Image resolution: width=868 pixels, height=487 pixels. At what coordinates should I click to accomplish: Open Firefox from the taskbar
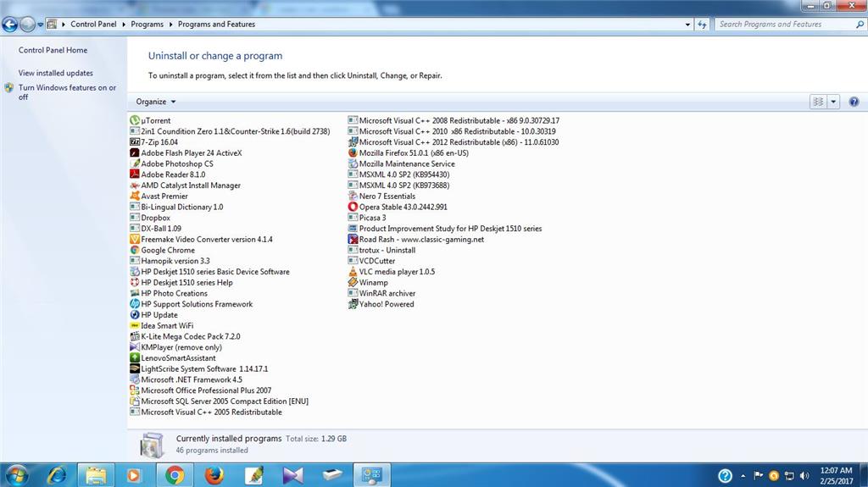click(x=214, y=475)
